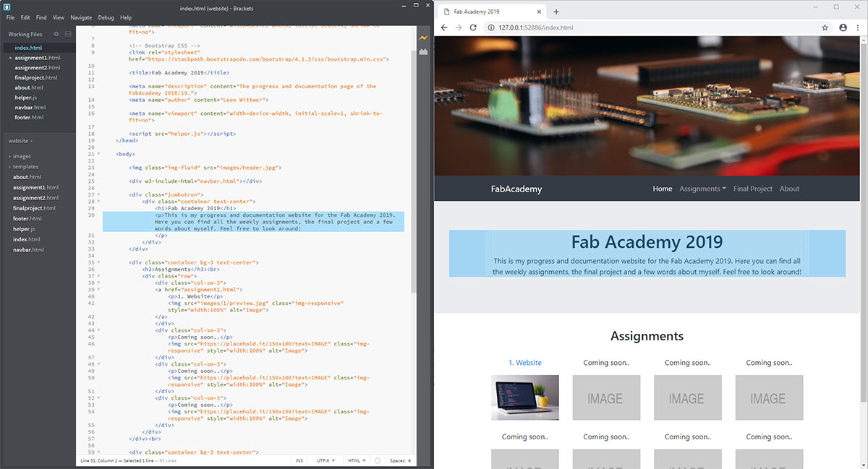The width and height of the screenshot is (868, 469).
Task: Select assignment1.html in Working Files
Action: 38,58
